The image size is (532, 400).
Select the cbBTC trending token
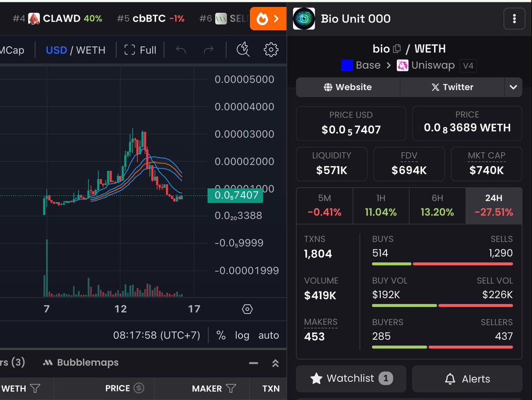coord(151,19)
